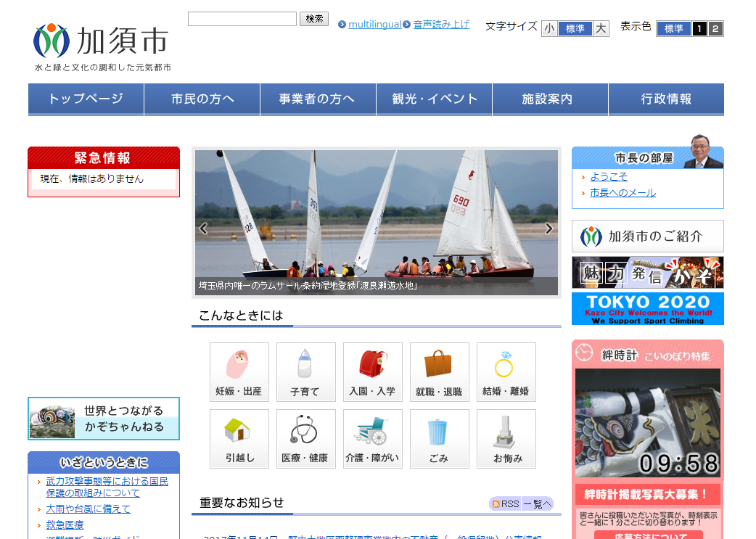Open the 加須市のご紹介 banner

pyautogui.click(x=647, y=236)
